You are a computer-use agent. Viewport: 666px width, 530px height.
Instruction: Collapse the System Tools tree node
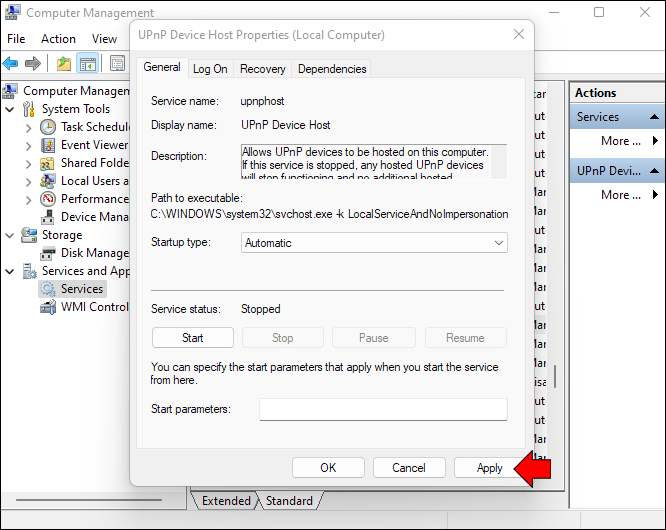(10, 110)
